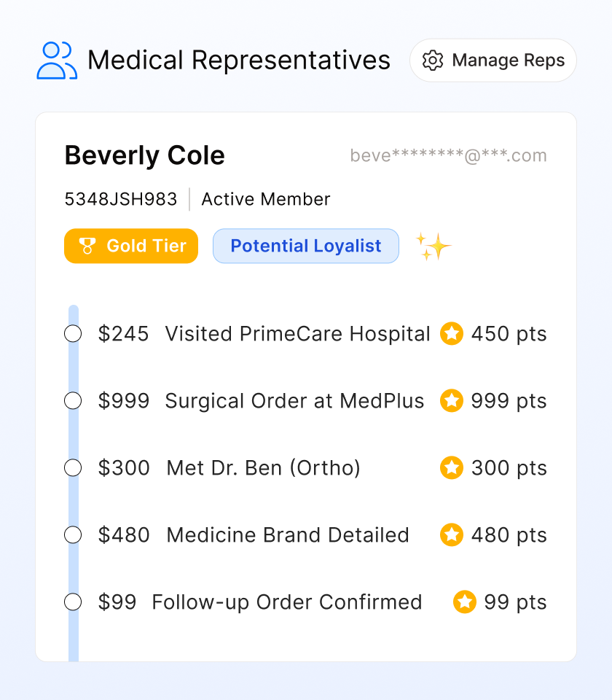The image size is (612, 700).
Task: Click the Medical Representatives people icon
Action: 57,61
